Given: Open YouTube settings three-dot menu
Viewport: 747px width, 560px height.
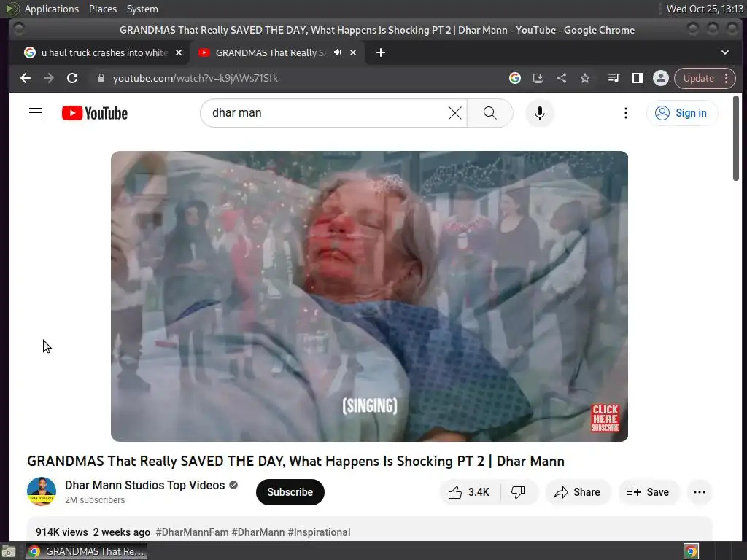Looking at the screenshot, I should (x=625, y=113).
